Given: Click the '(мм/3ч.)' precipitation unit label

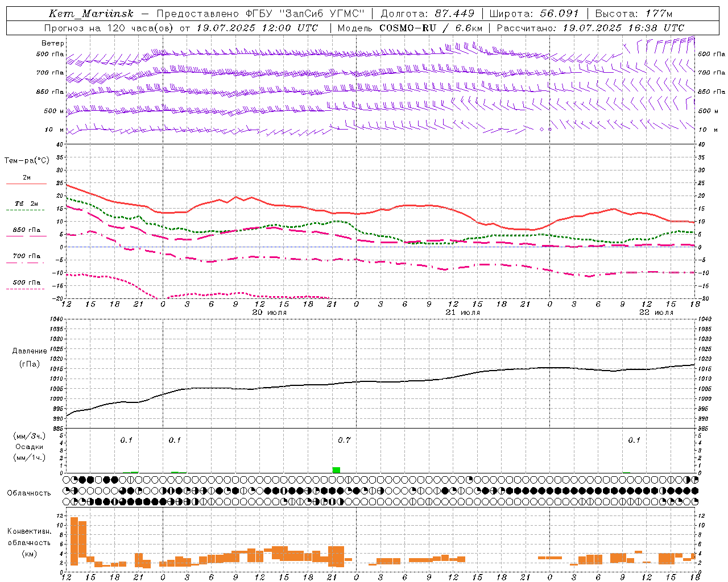Looking at the screenshot, I should 29,436.
